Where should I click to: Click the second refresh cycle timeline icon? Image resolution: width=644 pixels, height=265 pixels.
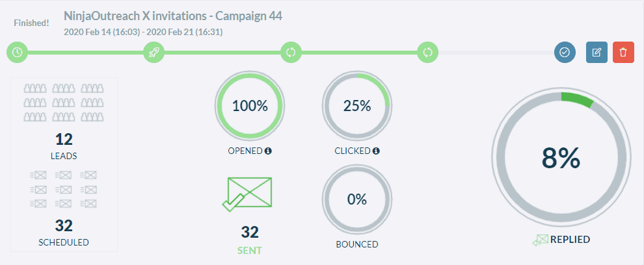(427, 53)
